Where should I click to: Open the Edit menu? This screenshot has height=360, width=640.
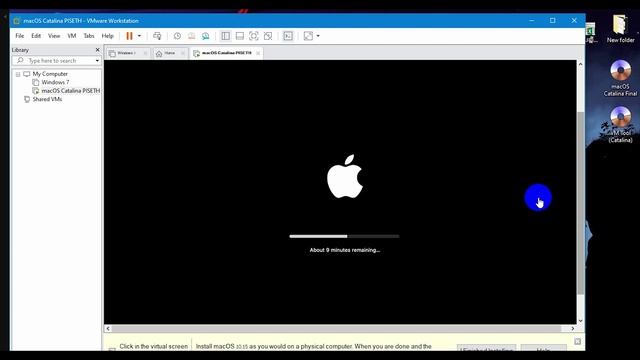(x=36, y=36)
